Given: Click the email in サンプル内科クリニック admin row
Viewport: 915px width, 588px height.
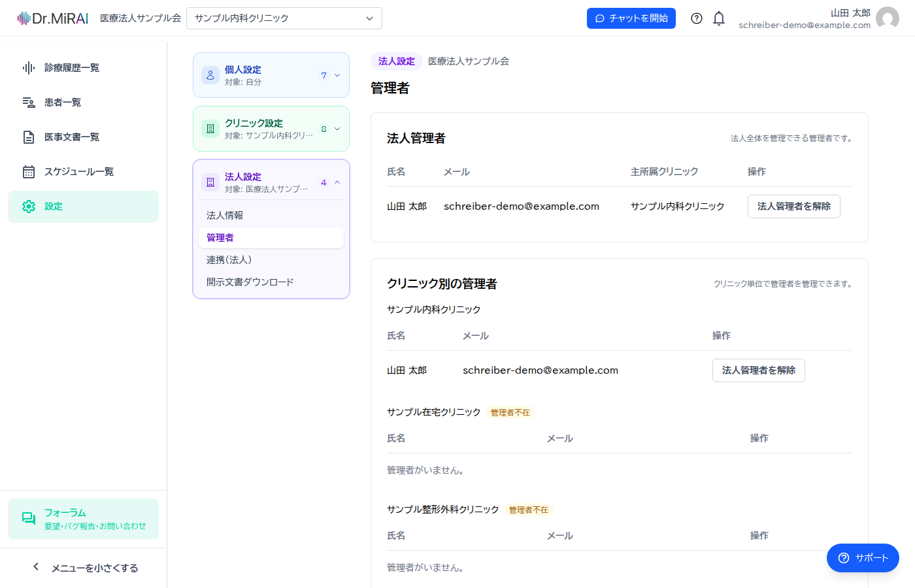Looking at the screenshot, I should point(541,370).
